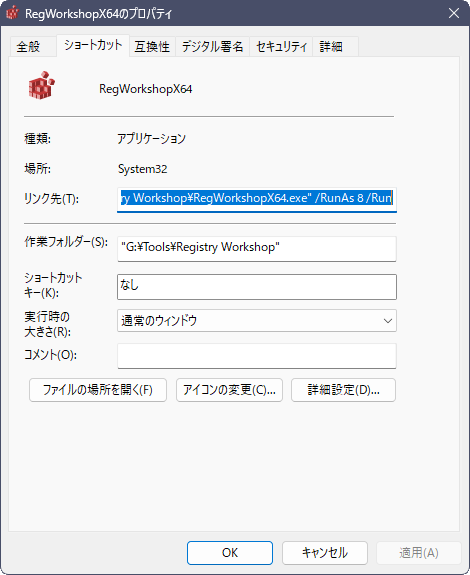Click the title bar RegWorkshop icon
This screenshot has width=470, height=575.
point(12,13)
